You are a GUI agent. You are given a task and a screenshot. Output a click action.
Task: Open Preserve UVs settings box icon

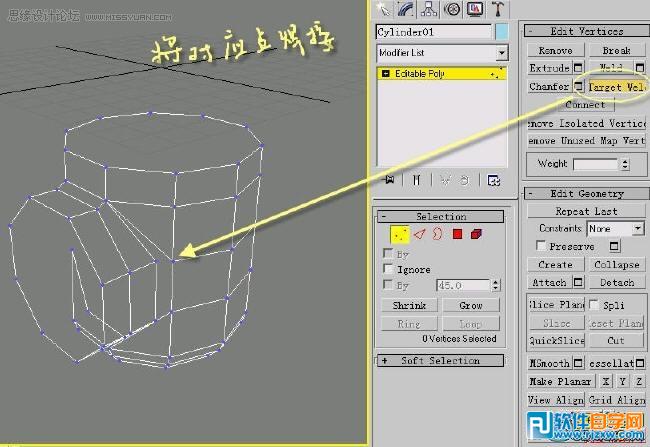pyautogui.click(x=614, y=246)
